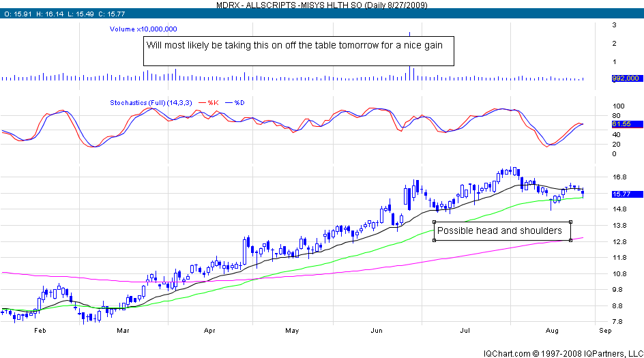Click the 61.55 stochastic value tag
Screen dimensions: 644x358
[627, 124]
